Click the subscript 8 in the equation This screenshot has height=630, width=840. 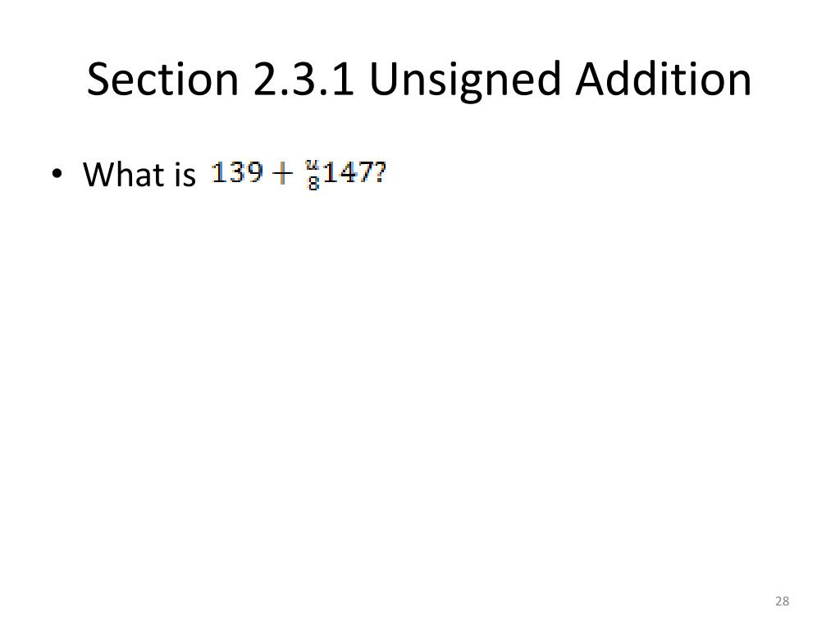(x=313, y=183)
